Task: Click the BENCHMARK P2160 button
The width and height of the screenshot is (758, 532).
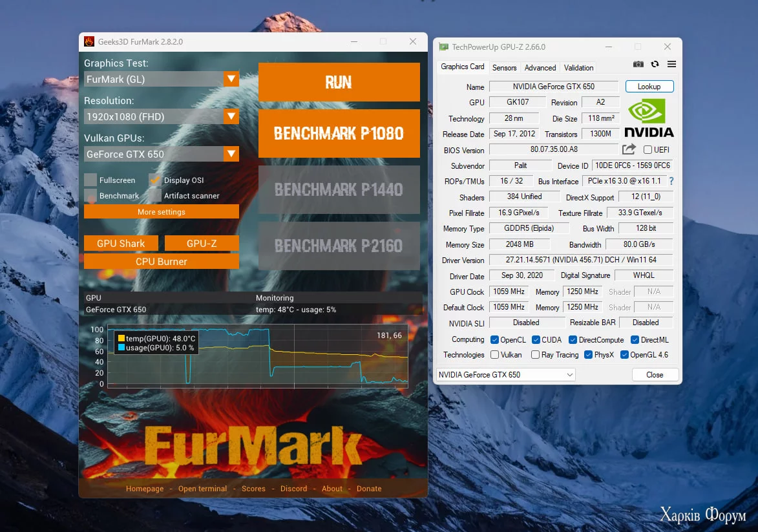Action: (339, 246)
